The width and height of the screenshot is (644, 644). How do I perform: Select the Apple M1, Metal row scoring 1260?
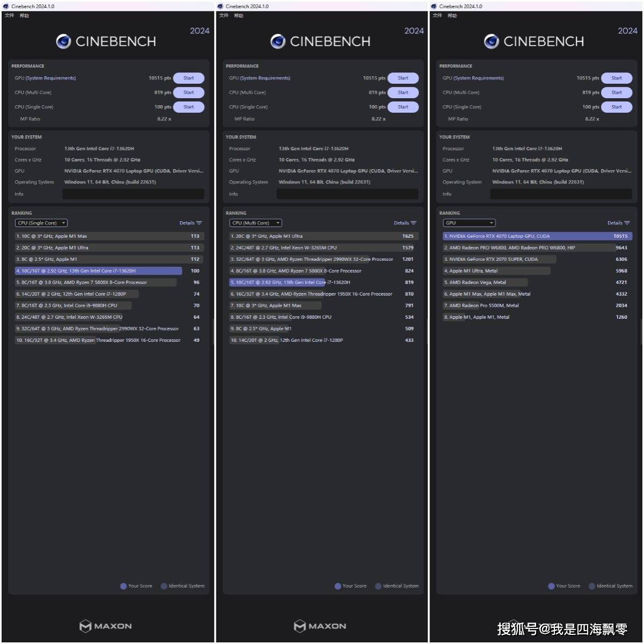(x=537, y=317)
